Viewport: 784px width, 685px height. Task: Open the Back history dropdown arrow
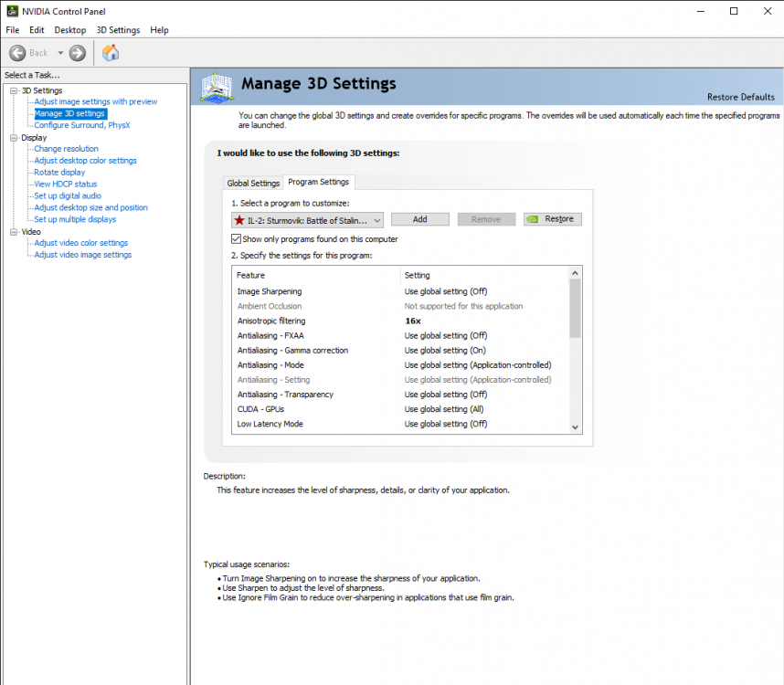pyautogui.click(x=60, y=53)
